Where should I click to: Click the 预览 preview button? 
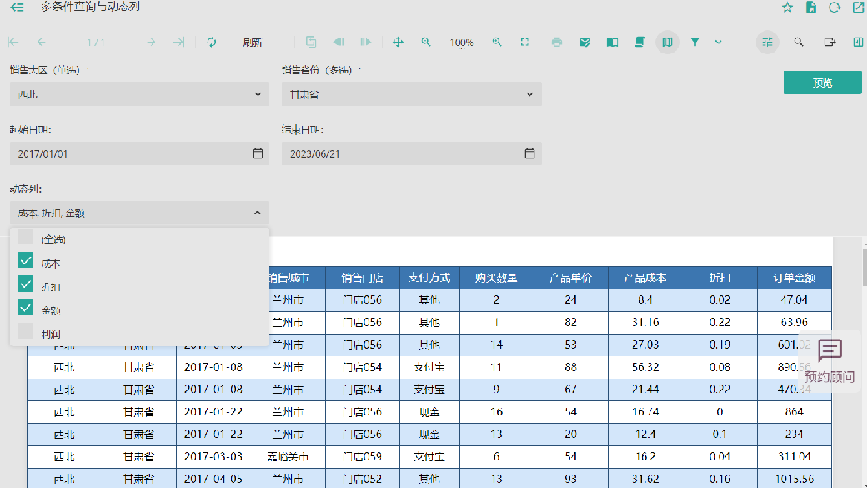click(822, 83)
